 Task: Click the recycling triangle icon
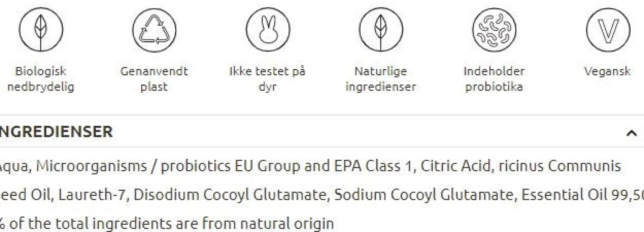[x=154, y=30]
